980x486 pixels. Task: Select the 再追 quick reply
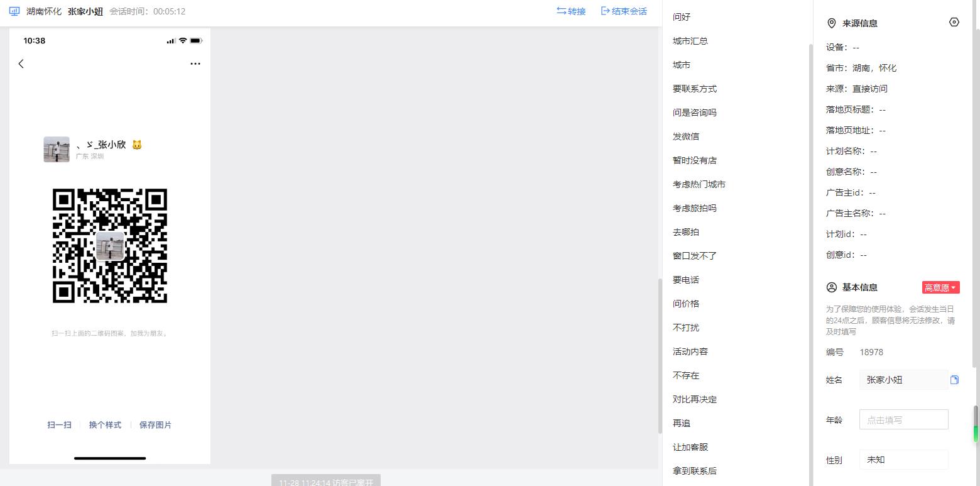682,423
